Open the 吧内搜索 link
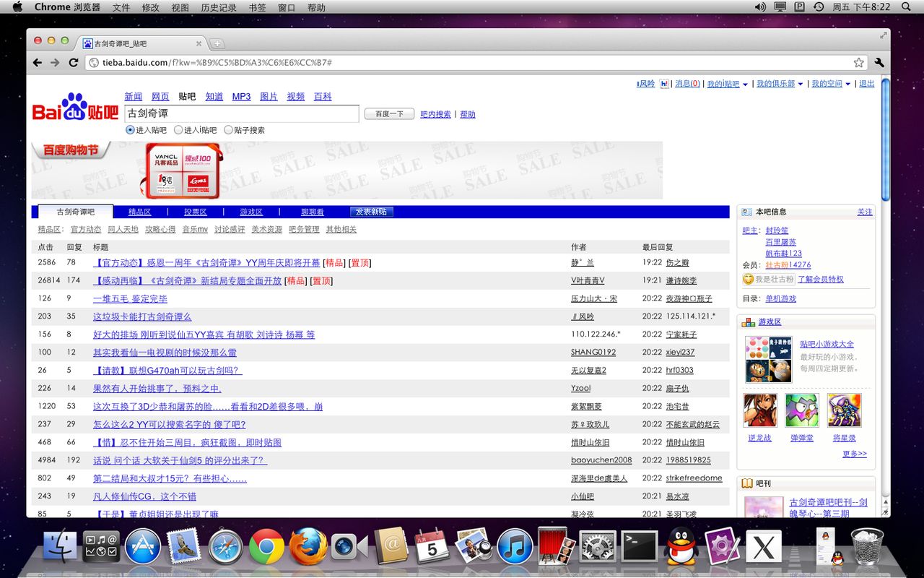The width and height of the screenshot is (924, 578). click(x=435, y=114)
